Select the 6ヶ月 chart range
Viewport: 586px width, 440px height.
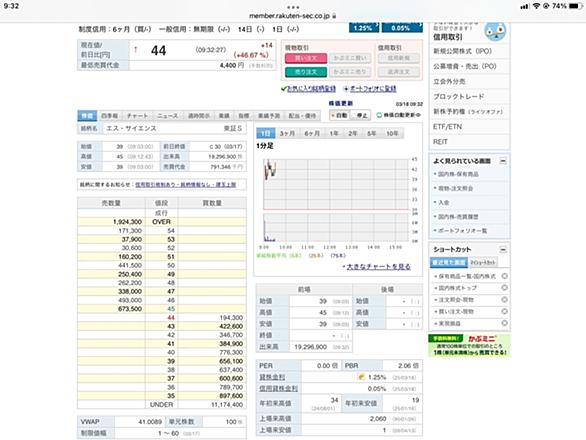312,133
